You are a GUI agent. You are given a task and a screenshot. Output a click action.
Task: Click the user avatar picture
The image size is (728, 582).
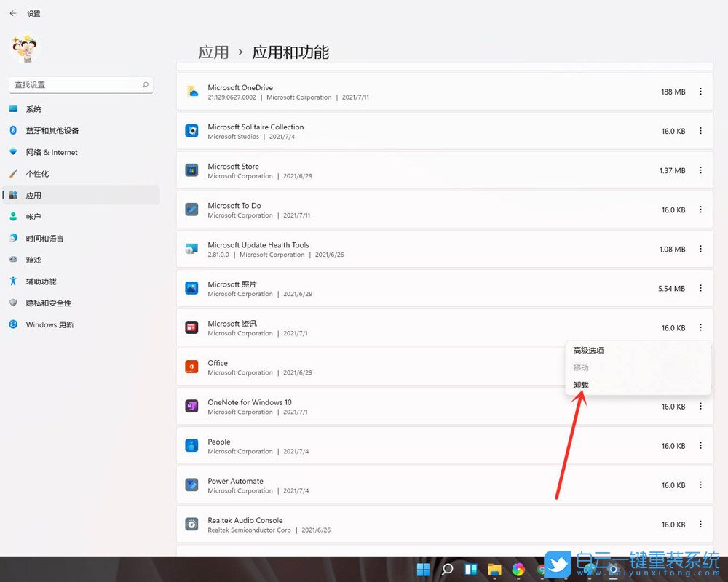point(25,48)
